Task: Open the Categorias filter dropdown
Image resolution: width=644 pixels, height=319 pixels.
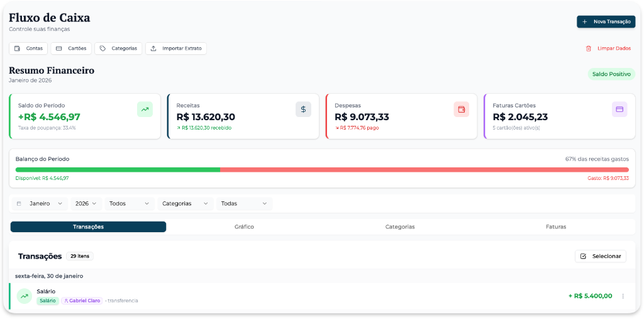Action: (186, 203)
